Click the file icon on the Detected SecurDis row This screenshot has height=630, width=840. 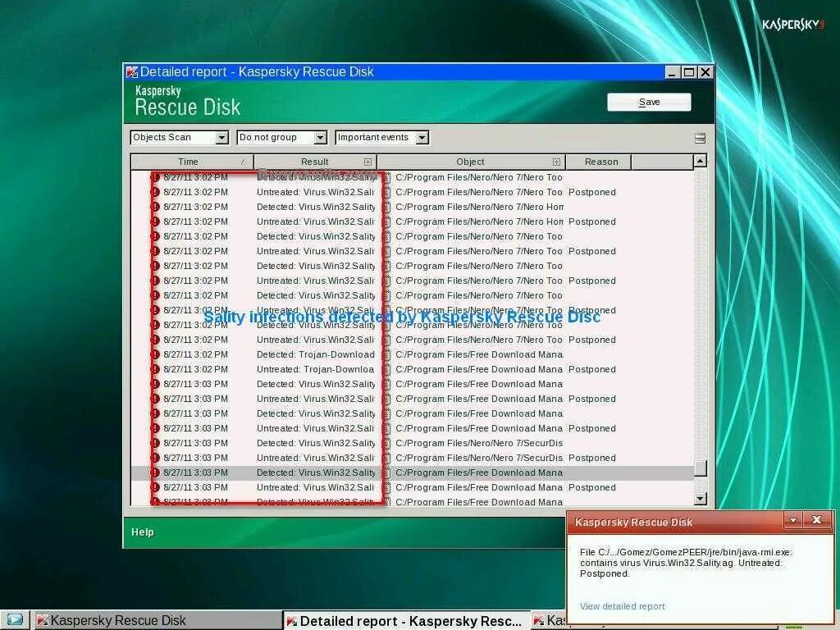tap(387, 443)
